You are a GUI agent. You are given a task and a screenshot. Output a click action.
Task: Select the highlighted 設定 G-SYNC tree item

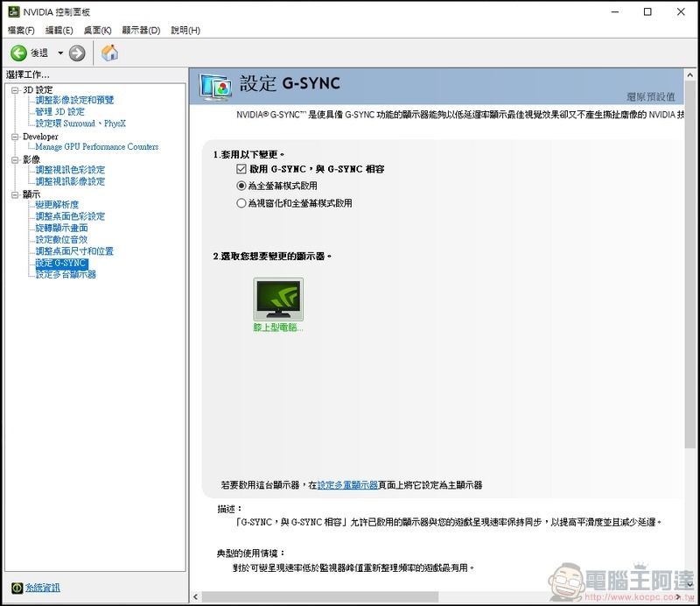point(61,263)
